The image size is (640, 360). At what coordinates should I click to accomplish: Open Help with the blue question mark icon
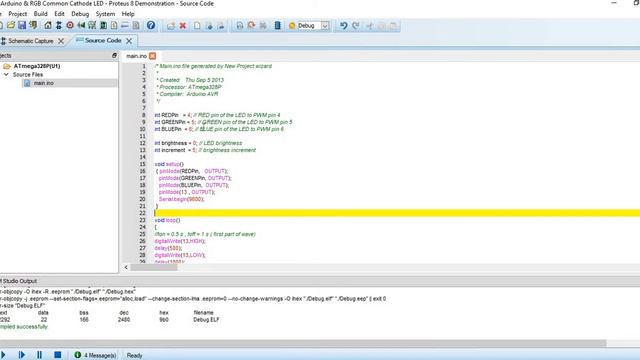151,26
